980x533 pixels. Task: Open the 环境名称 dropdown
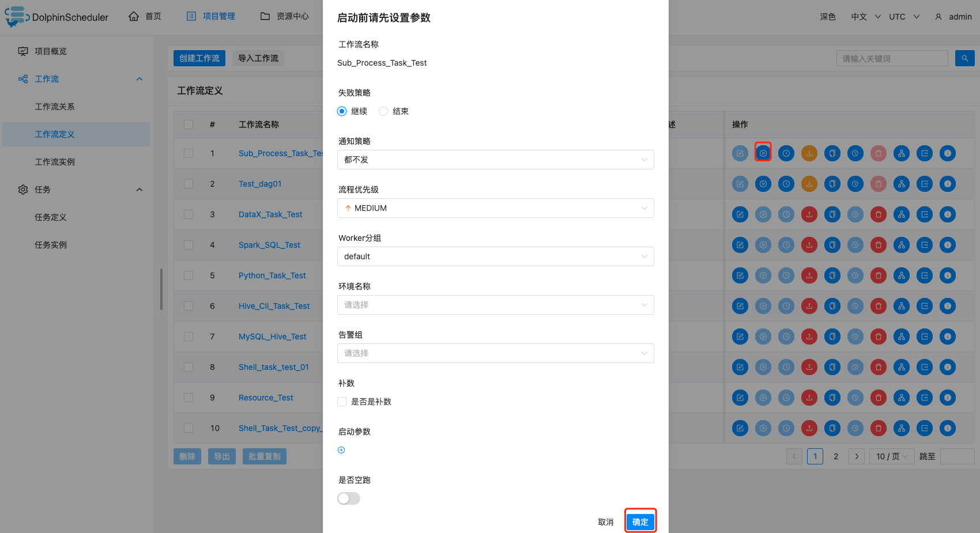[496, 305]
